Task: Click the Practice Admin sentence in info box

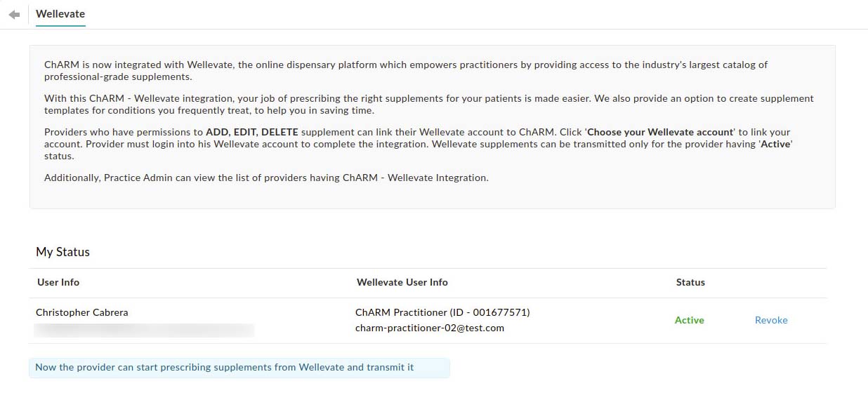Action: [x=266, y=178]
